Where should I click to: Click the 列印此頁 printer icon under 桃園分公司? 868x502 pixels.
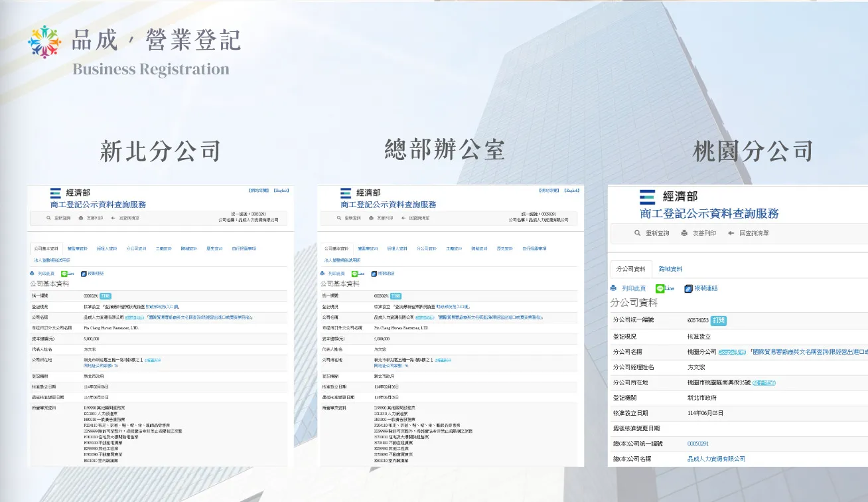pos(614,288)
